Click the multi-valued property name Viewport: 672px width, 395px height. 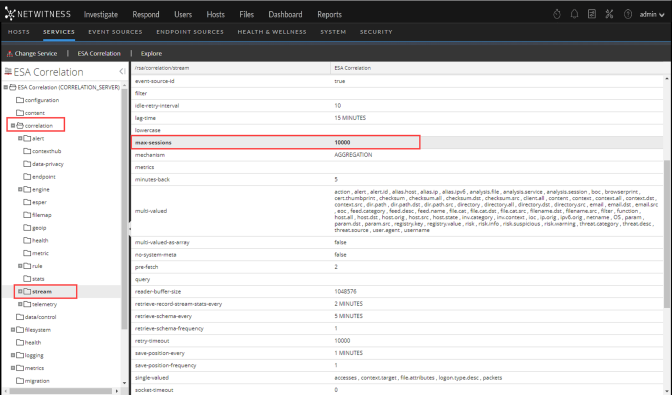click(151, 211)
